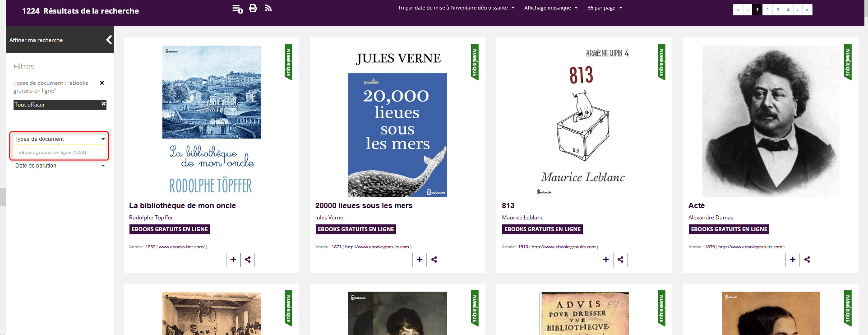
Task: Add 'La bibliothèque de mon oncle' with plus icon
Action: 233,260
